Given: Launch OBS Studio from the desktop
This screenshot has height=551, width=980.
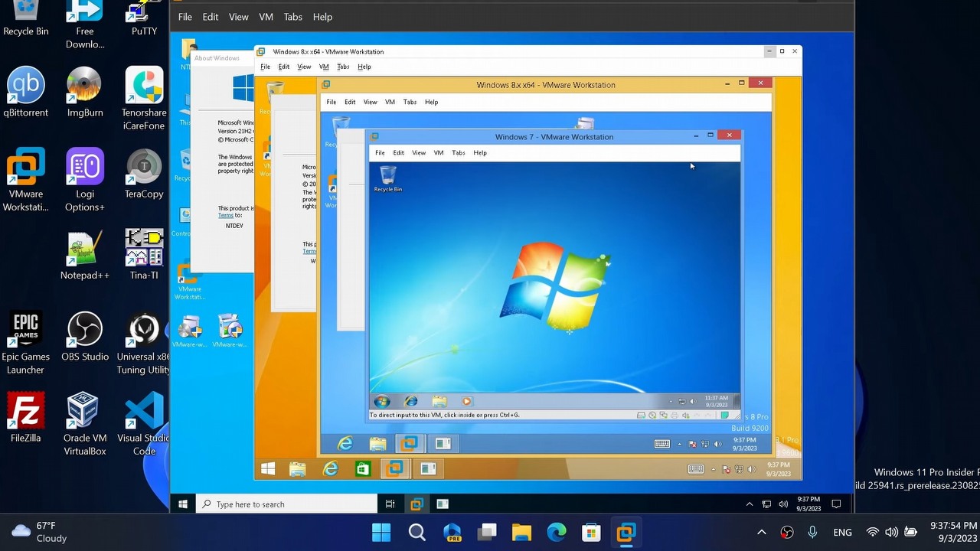Looking at the screenshot, I should coord(84,331).
